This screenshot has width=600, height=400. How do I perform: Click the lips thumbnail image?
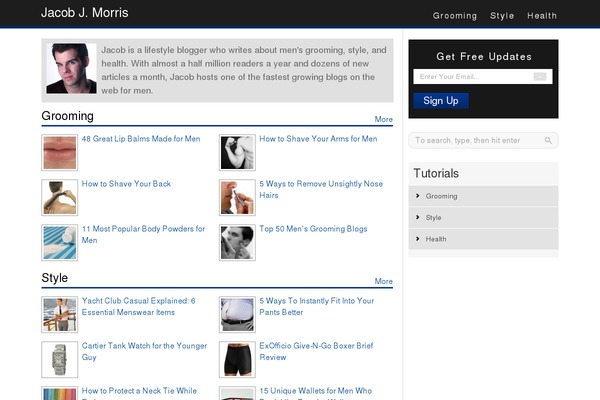point(59,152)
